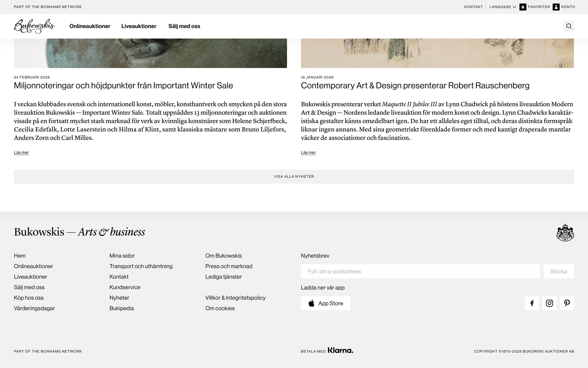Viewport: 588px width, 368px height.
Task: Click Hem in the footer
Action: (20, 255)
